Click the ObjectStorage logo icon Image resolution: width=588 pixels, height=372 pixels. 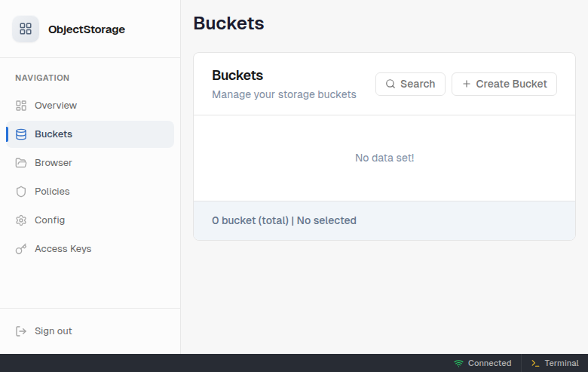(x=26, y=29)
